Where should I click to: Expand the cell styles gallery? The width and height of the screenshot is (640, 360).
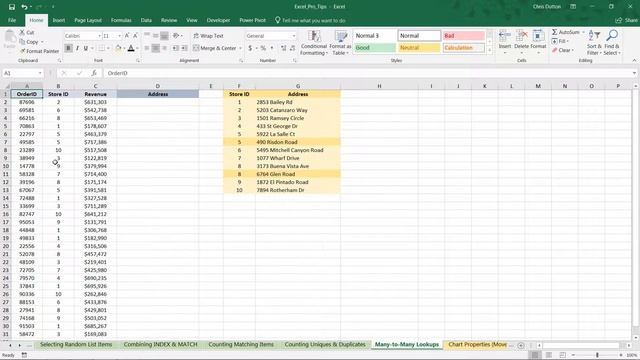(x=489, y=51)
